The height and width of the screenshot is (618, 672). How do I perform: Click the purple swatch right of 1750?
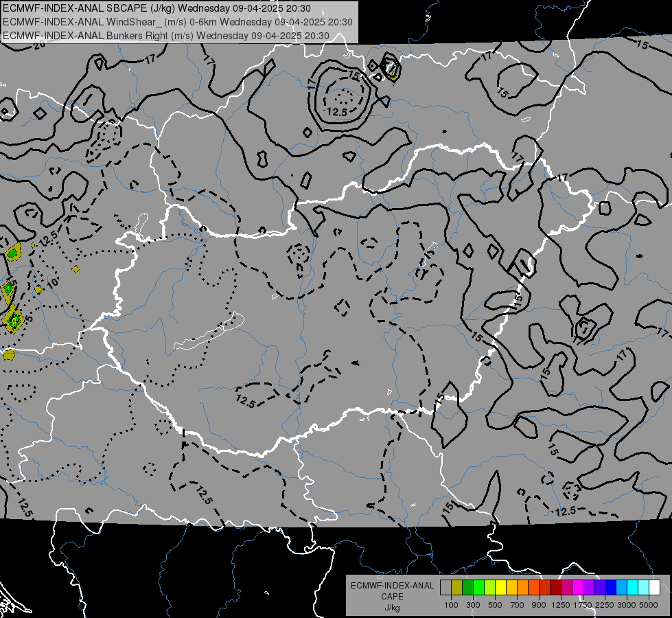pyautogui.click(x=588, y=587)
